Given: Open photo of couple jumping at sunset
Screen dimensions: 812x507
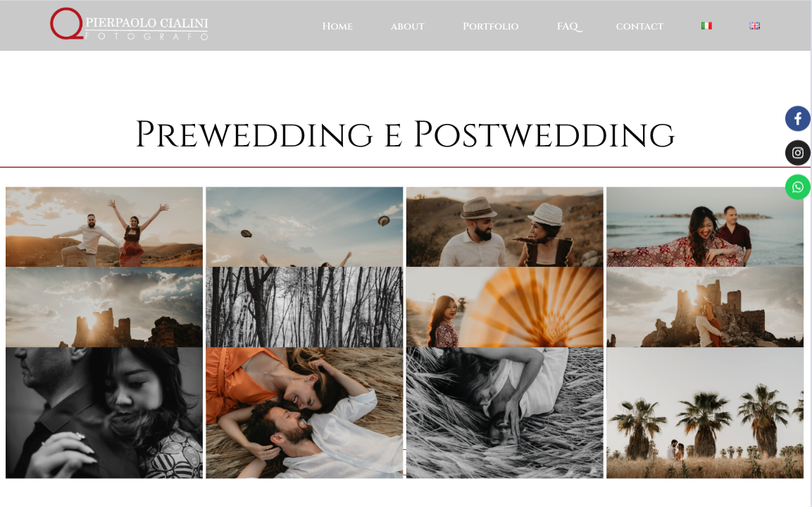Looking at the screenshot, I should tap(104, 227).
